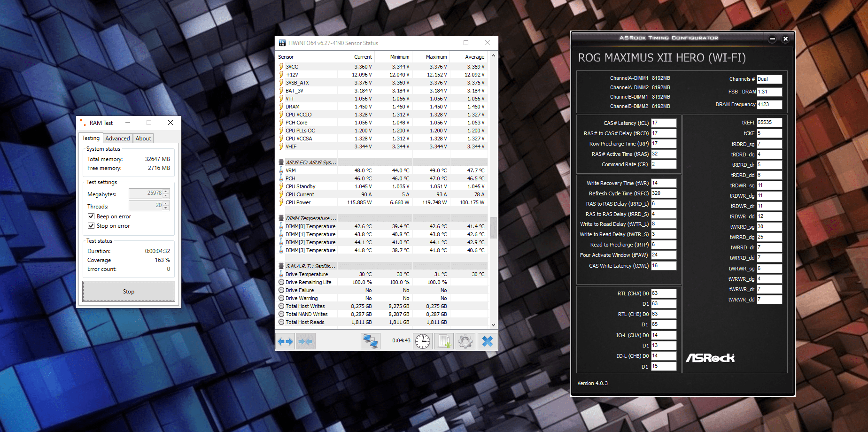The height and width of the screenshot is (432, 868).
Task: Start logging with the sheet-plus icon
Action: click(x=444, y=341)
